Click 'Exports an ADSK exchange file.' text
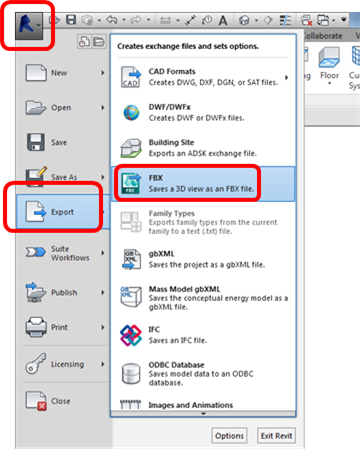Screen dimensions: 360x449 pos(202,154)
